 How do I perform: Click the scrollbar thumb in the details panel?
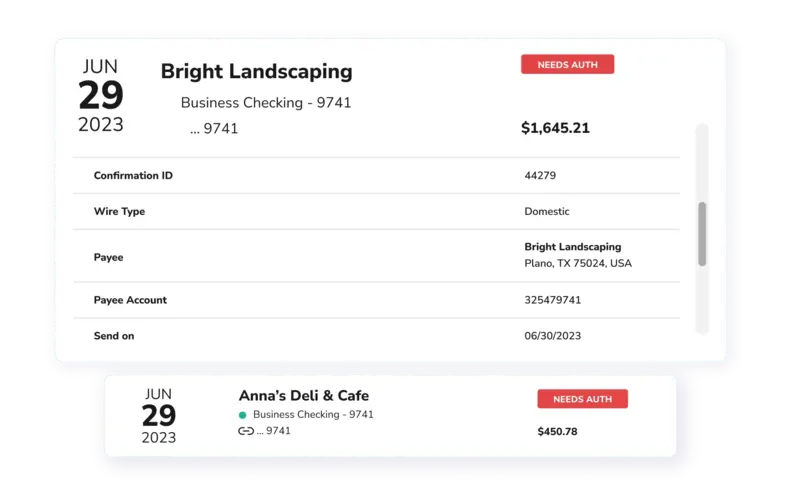coord(702,234)
